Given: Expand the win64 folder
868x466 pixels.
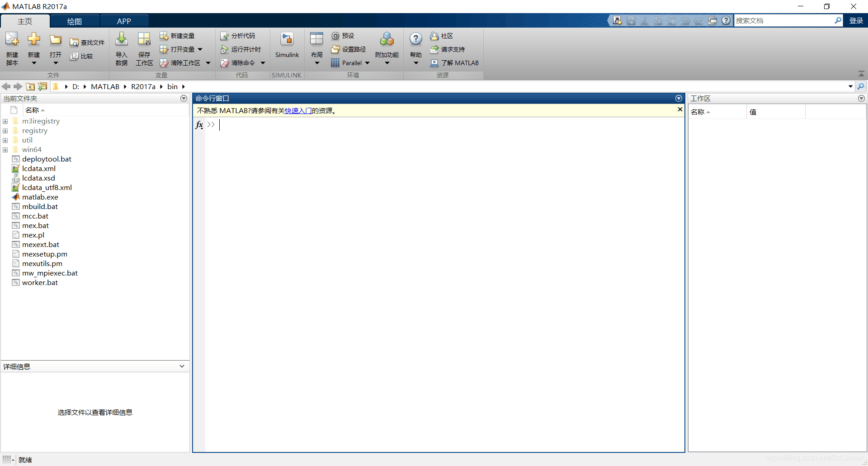Looking at the screenshot, I should tap(5, 150).
